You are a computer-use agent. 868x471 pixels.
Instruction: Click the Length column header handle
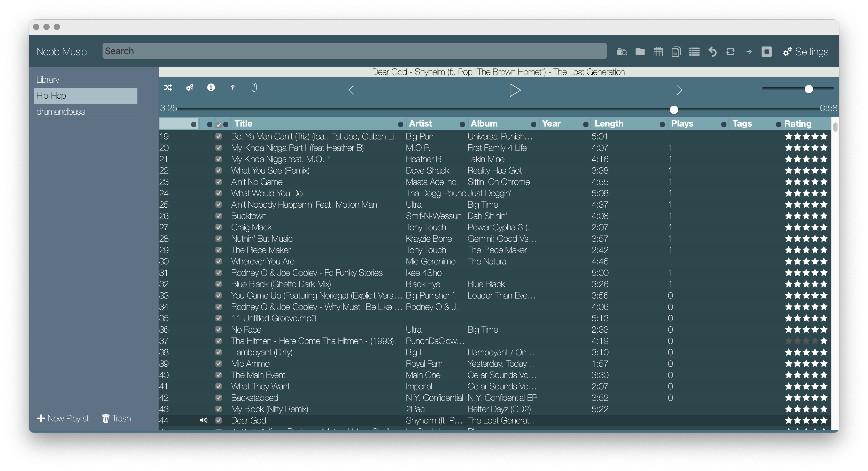tap(662, 124)
